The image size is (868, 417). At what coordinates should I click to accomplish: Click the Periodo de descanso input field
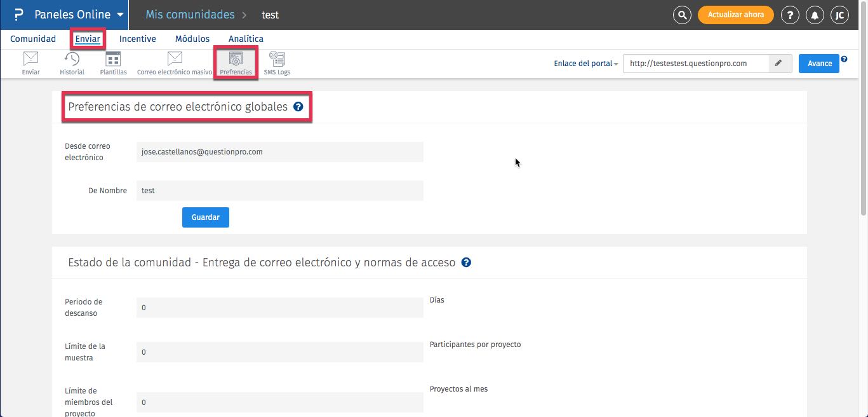[279, 308]
